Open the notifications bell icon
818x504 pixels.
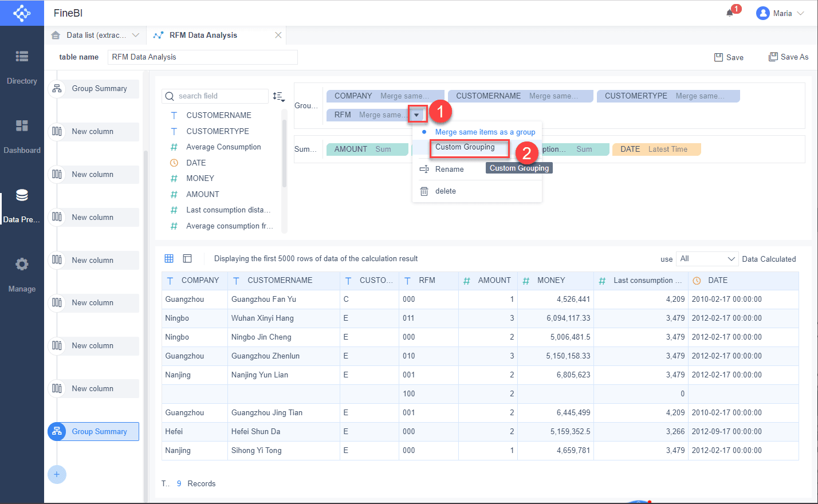[730, 13]
